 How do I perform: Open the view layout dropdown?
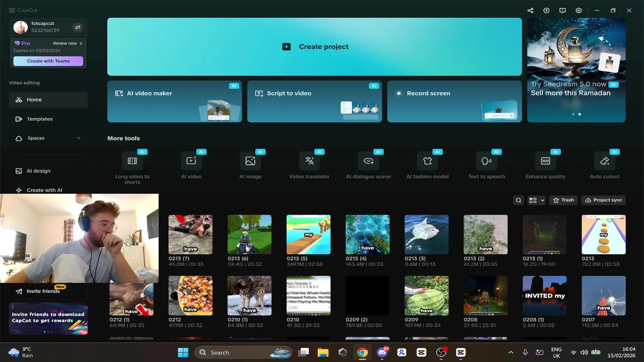(x=536, y=200)
